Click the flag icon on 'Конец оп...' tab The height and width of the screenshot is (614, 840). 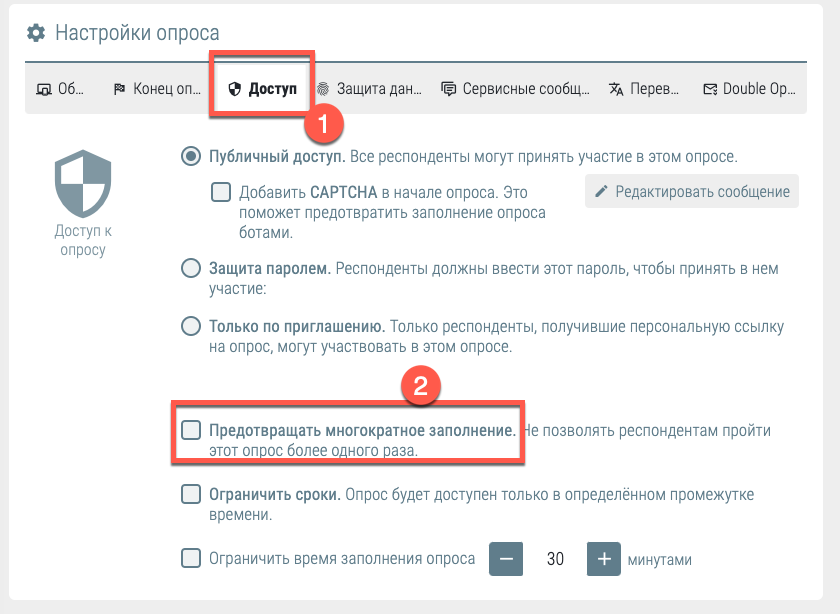tap(119, 89)
